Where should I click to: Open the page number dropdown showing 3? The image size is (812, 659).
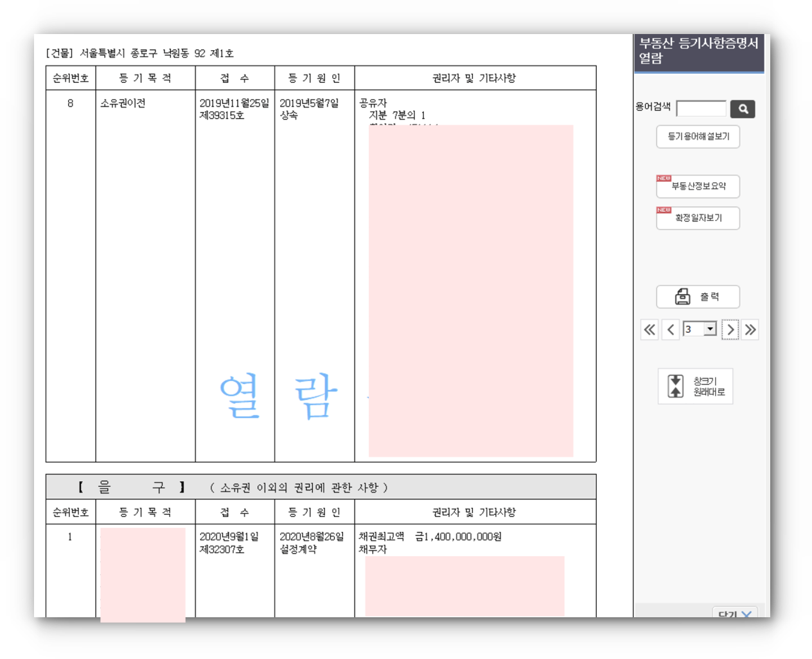tap(709, 329)
